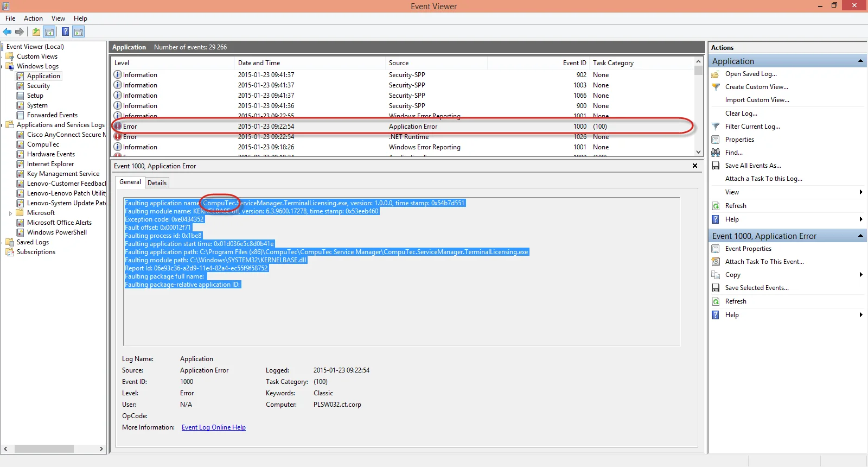868x467 pixels.
Task: Open the File menu
Action: (x=10, y=18)
